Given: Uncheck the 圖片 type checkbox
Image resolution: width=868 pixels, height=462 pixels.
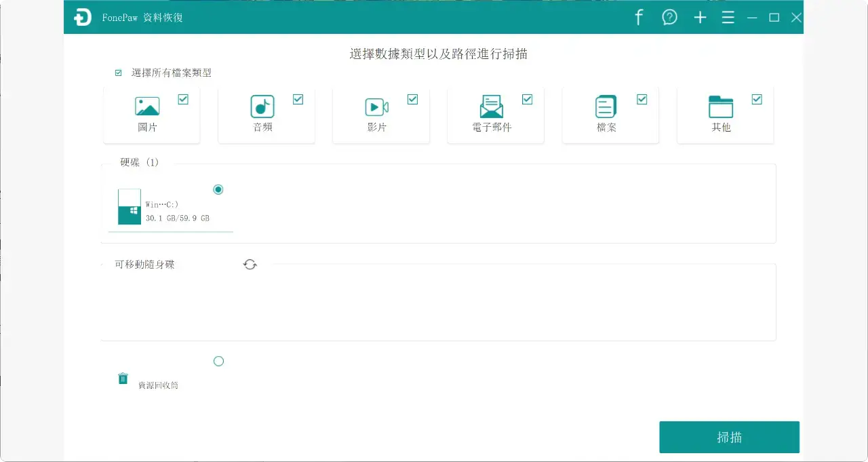Looking at the screenshot, I should coord(182,99).
